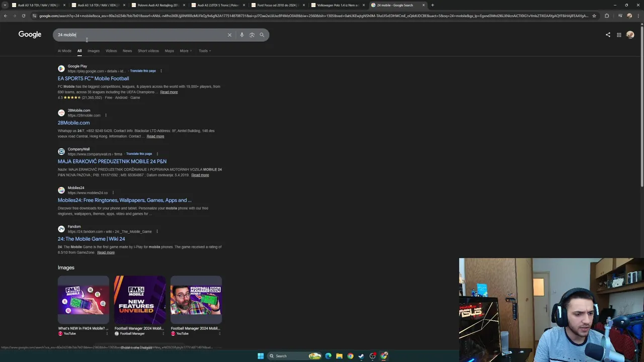
Task: Launch Microsoft Edge from taskbar
Action: pos(328,356)
